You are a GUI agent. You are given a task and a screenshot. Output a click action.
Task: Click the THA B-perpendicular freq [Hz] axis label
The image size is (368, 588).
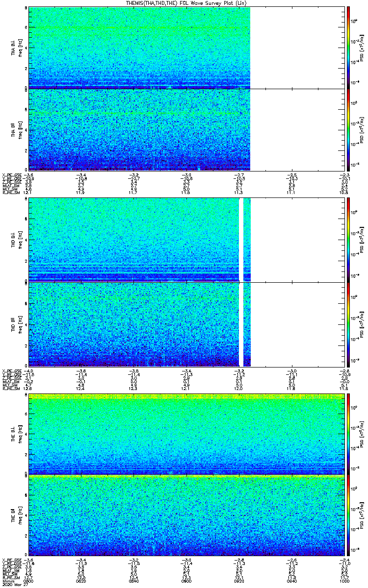tap(21, 48)
